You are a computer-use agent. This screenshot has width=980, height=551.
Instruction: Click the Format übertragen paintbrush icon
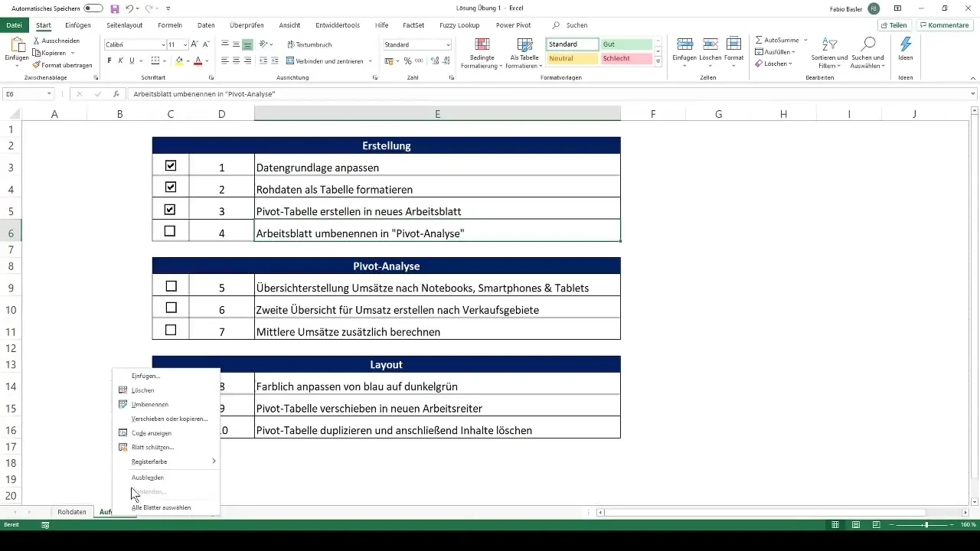36,65
